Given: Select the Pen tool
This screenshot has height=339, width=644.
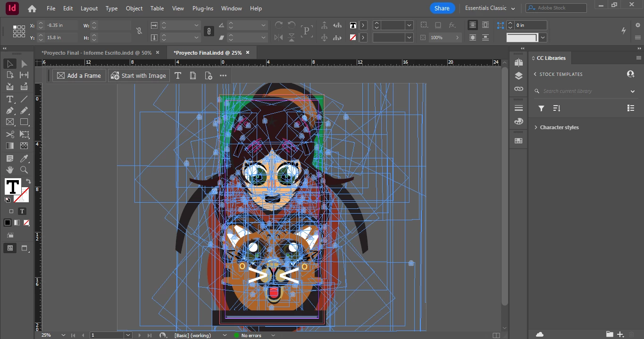Looking at the screenshot, I should pos(10,110).
